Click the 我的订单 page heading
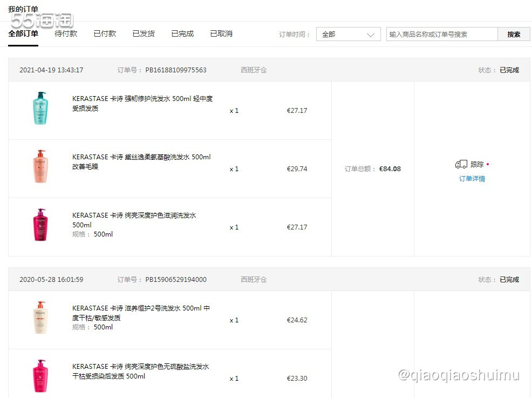The height and width of the screenshot is (398, 532). pyautogui.click(x=23, y=9)
